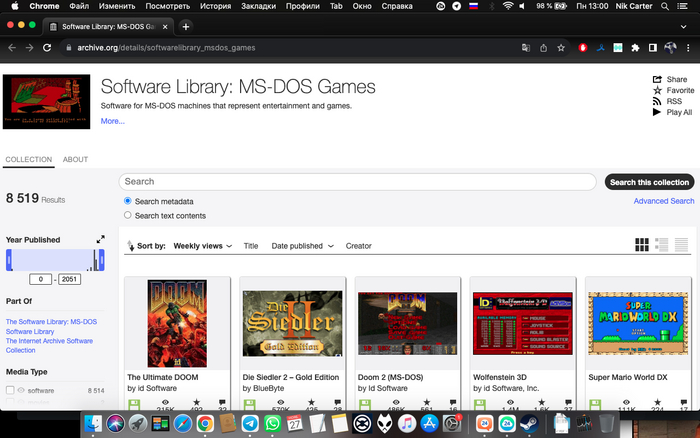Click the Play All icon
The width and height of the screenshot is (700, 438).
(657, 112)
